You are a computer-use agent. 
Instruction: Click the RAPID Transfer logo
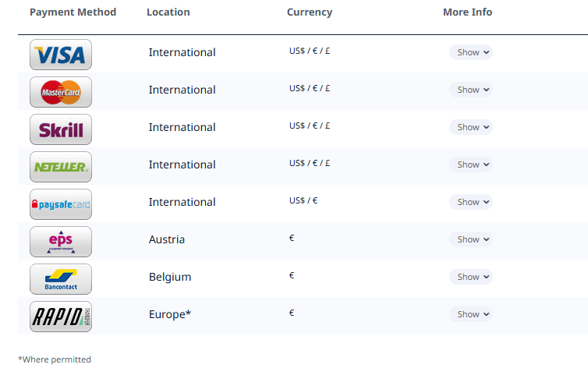coord(61,317)
